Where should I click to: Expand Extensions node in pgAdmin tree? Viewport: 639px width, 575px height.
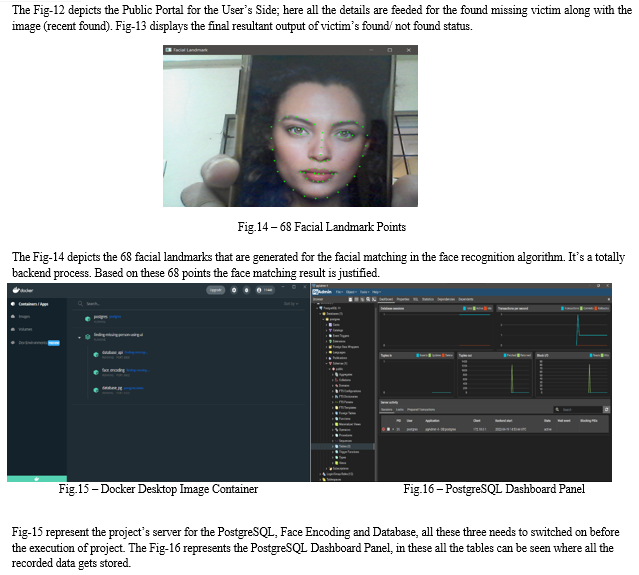coord(326,341)
